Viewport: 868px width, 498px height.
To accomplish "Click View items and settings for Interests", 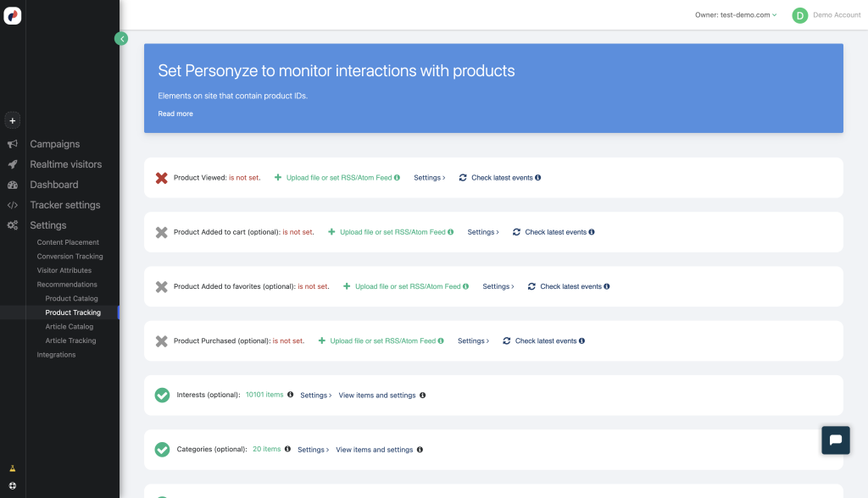I will (377, 395).
